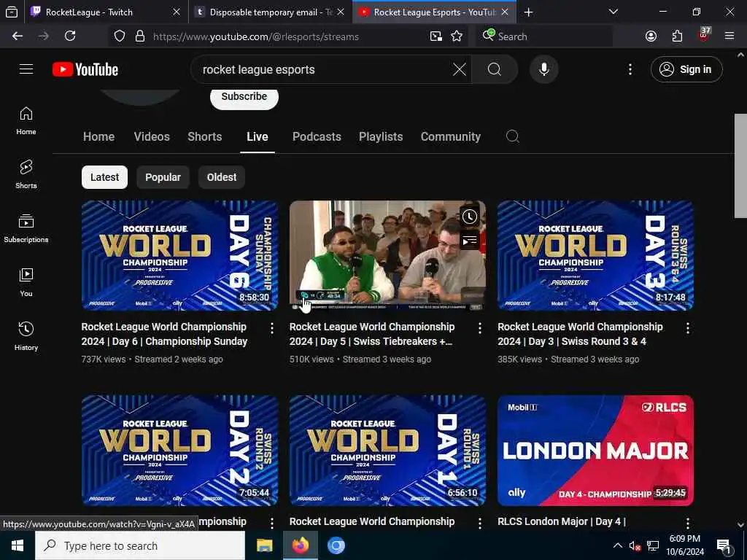This screenshot has width=747, height=560.
Task: Go to Home in sidebar
Action: point(26,120)
